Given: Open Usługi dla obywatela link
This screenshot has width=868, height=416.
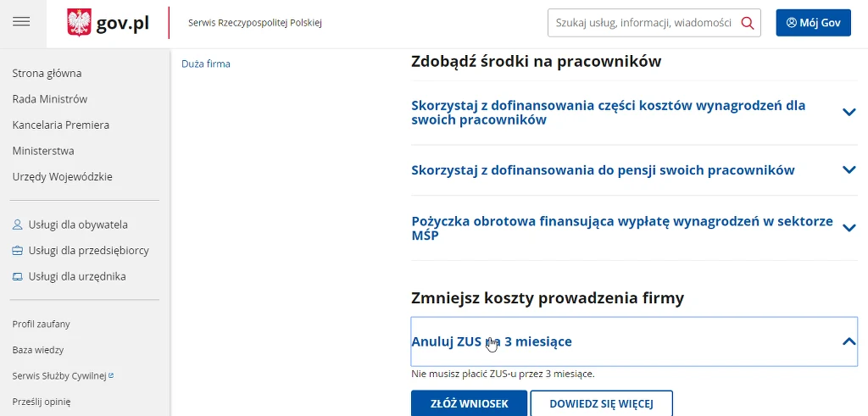Looking at the screenshot, I should pos(78,225).
